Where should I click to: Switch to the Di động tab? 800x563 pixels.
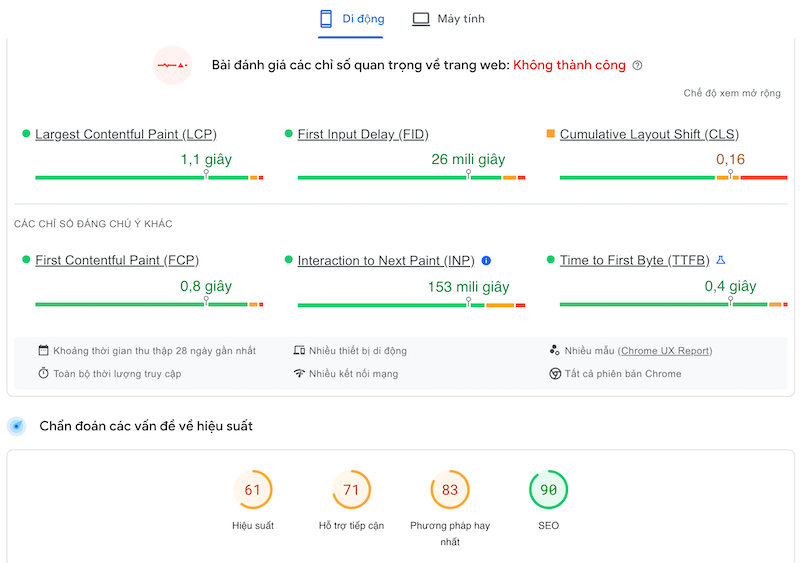tap(351, 19)
